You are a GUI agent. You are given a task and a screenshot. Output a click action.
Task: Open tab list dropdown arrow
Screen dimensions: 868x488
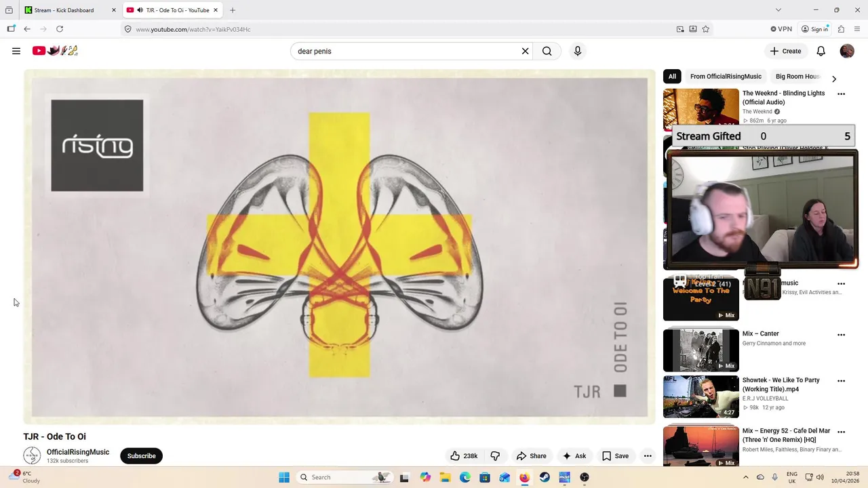(778, 10)
